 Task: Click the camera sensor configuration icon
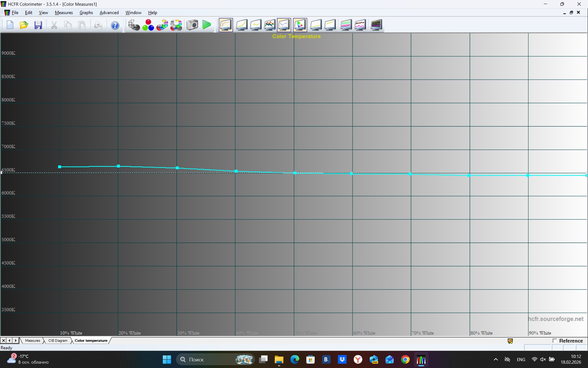tap(192, 25)
